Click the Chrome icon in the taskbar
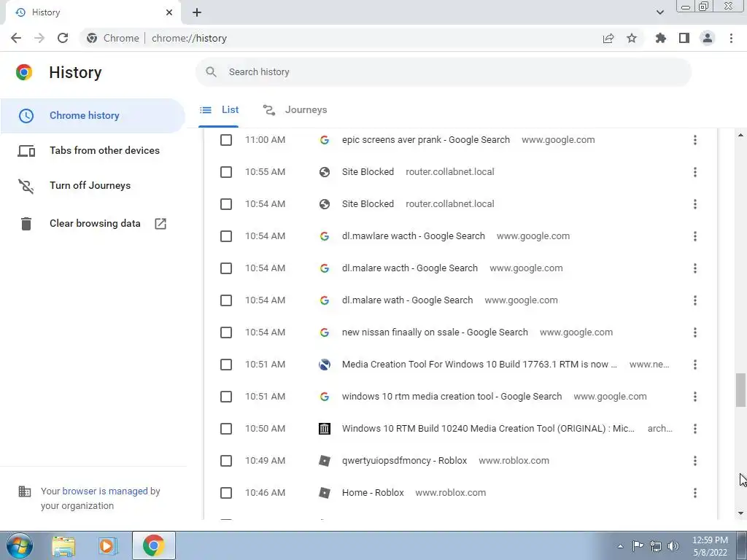Image resolution: width=747 pixels, height=560 pixels. (153, 545)
